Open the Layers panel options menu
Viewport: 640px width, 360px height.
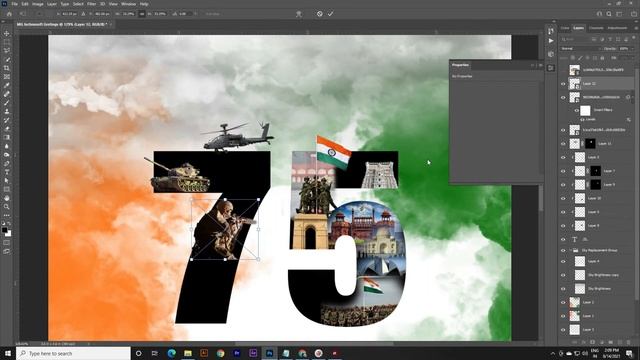pos(636,28)
